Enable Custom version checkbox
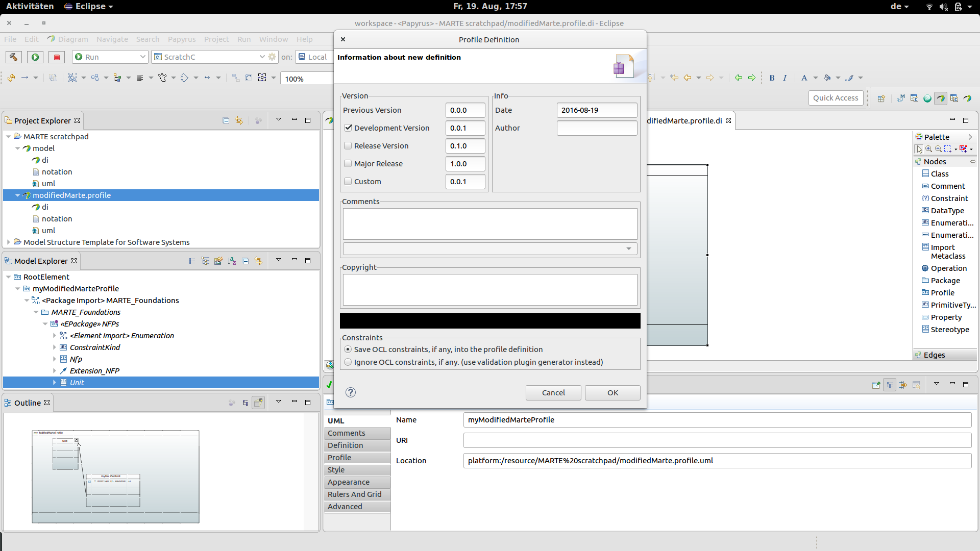Viewport: 980px width, 551px height. point(348,182)
